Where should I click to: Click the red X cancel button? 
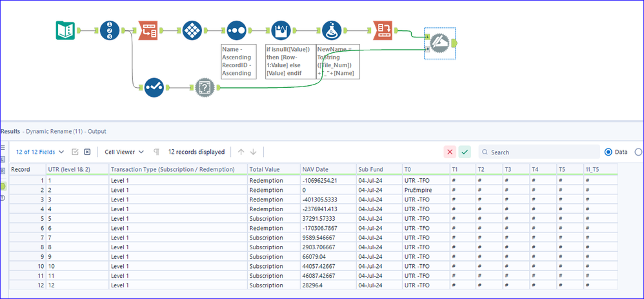450,152
